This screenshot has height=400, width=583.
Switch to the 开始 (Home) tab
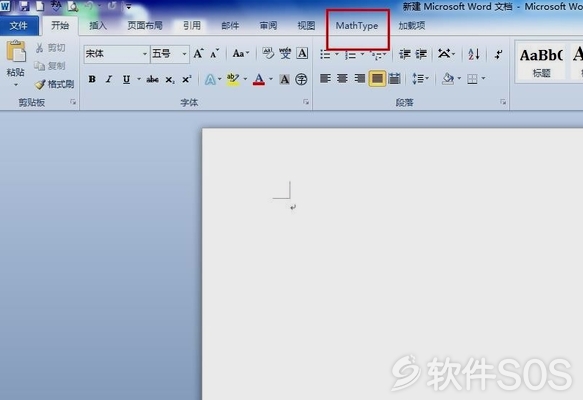coord(59,26)
